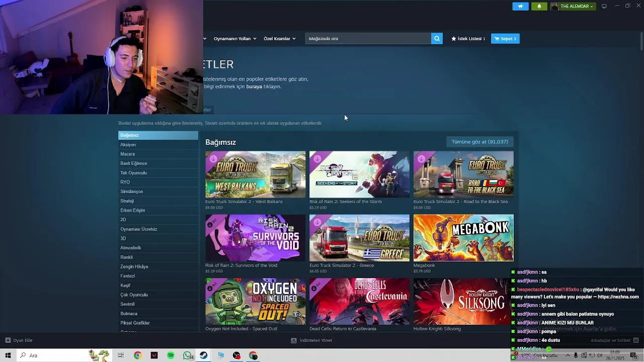Click Steam icon in taskbar
This screenshot has width=644, height=362.
[204, 355]
